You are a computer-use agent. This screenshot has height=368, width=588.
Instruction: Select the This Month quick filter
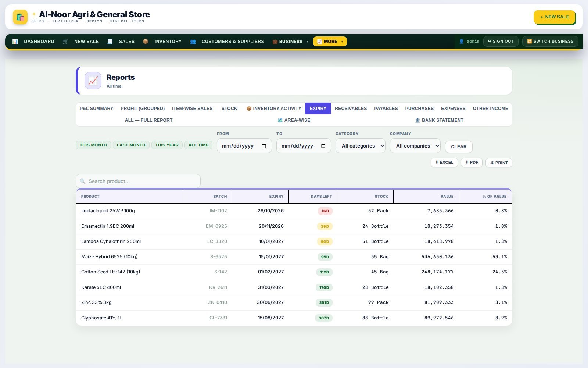point(93,145)
